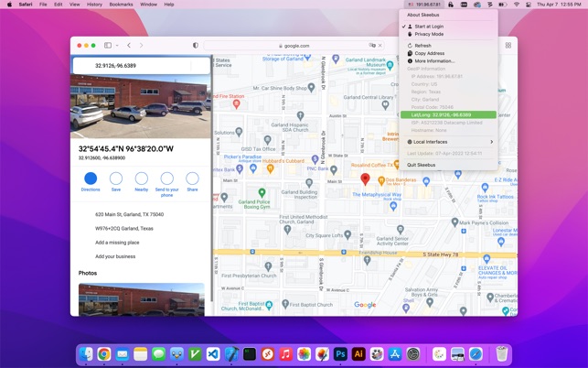This screenshot has width=588, height=368.
Task: Open Visual Studio Code from dock
Action: point(213,354)
